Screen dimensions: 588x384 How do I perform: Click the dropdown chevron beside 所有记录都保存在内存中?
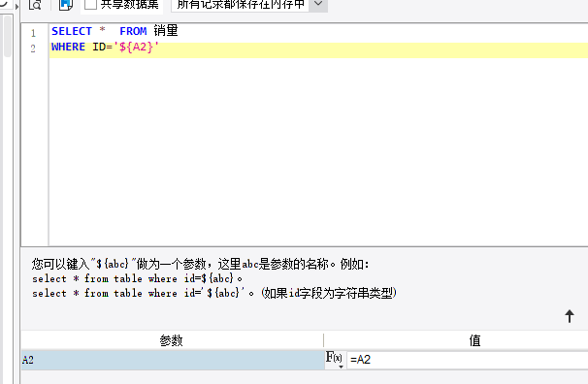(x=318, y=4)
